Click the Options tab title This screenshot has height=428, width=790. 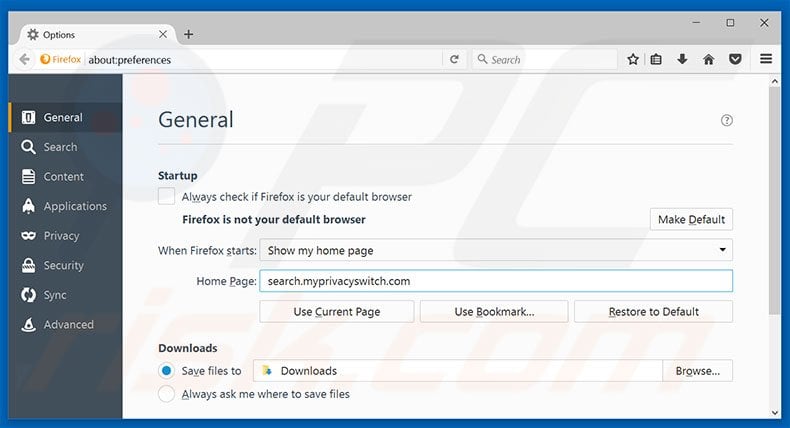coord(59,35)
